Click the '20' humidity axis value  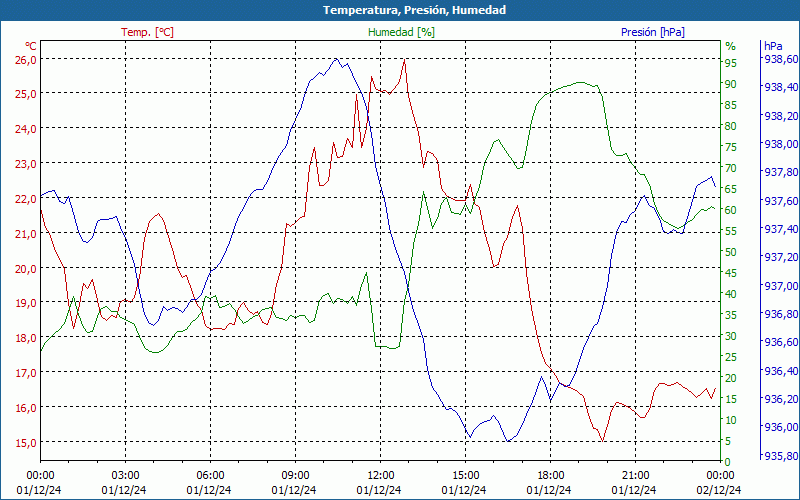tap(731, 378)
